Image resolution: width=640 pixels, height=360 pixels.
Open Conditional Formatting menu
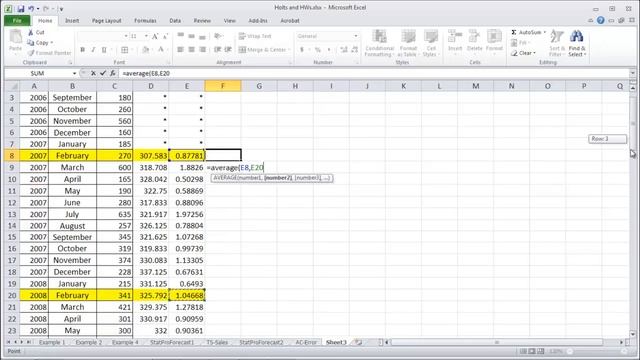(x=379, y=43)
